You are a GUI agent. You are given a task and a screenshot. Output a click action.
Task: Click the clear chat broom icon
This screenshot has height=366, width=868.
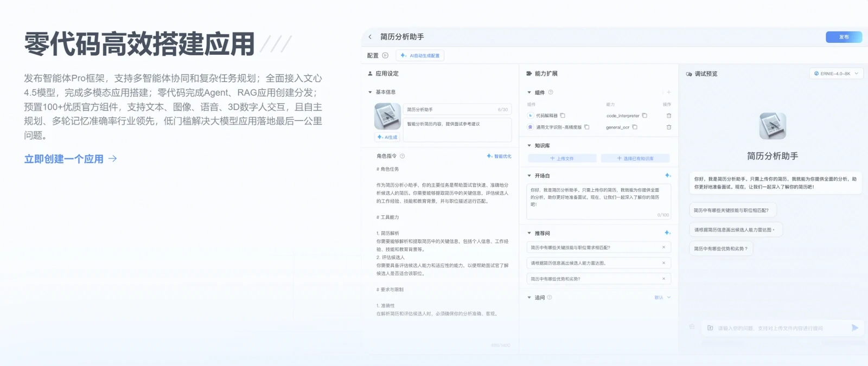[692, 328]
